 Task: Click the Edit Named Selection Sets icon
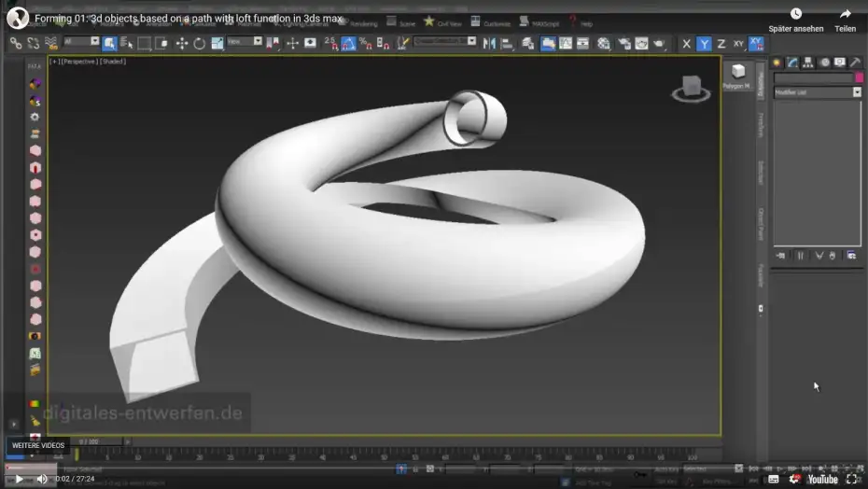click(403, 43)
